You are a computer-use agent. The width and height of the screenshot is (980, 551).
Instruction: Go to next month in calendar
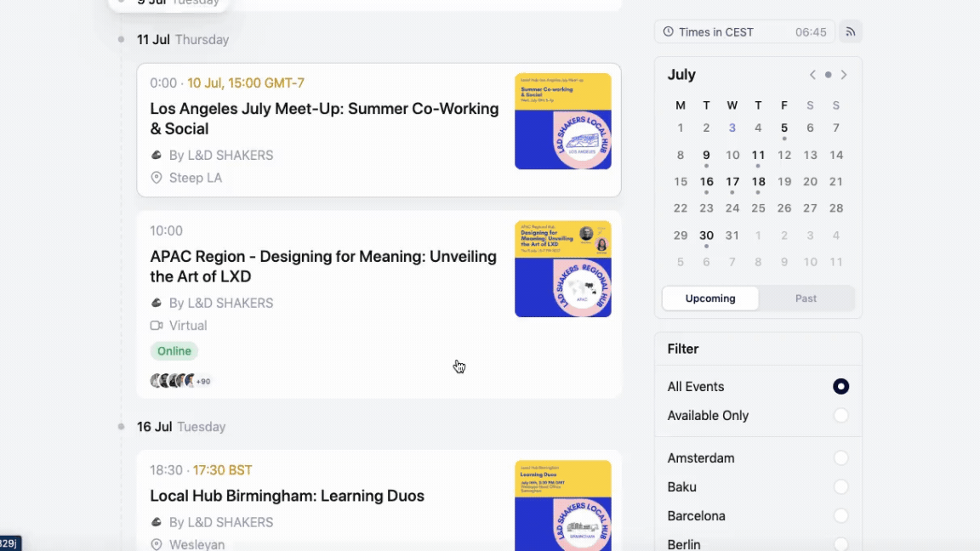(x=844, y=75)
